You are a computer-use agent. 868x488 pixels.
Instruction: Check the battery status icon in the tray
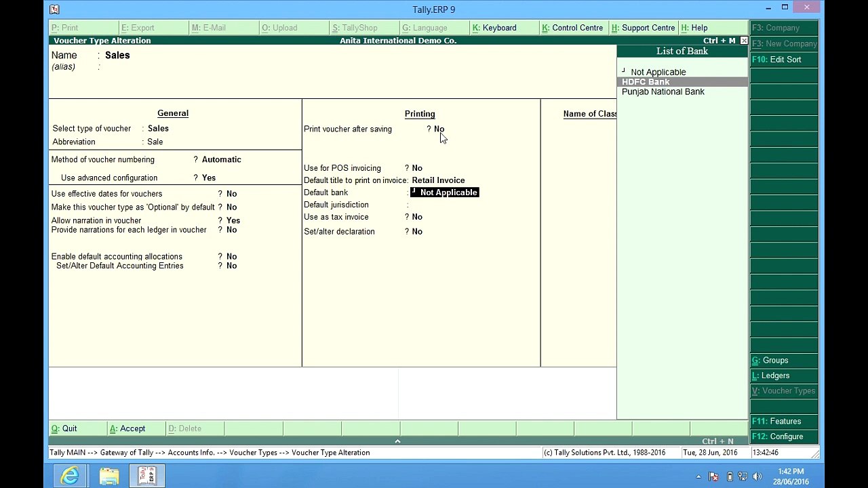coord(730,476)
